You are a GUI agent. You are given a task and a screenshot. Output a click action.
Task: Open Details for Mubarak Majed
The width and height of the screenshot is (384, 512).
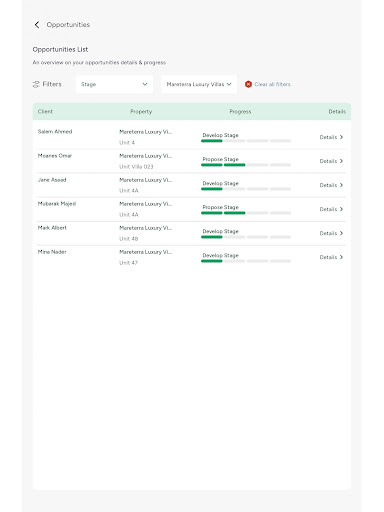click(x=331, y=209)
